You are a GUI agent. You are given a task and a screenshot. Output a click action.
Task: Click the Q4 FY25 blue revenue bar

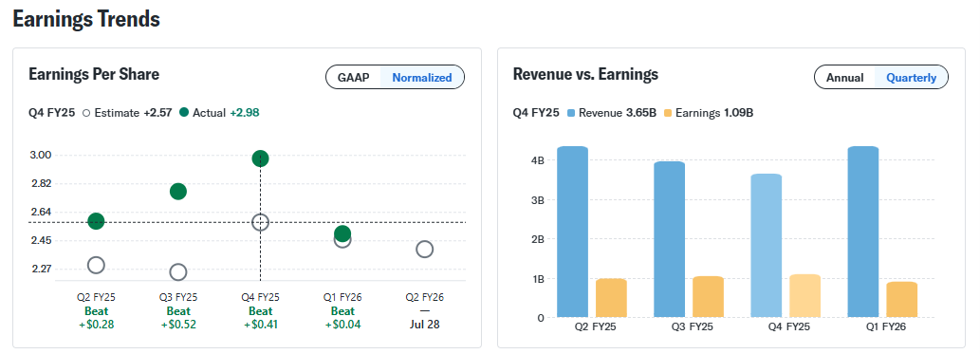[767, 245]
